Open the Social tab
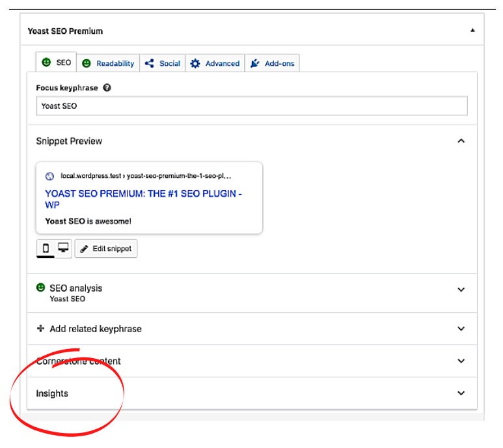Screen dimensions: 503x448 tap(162, 63)
